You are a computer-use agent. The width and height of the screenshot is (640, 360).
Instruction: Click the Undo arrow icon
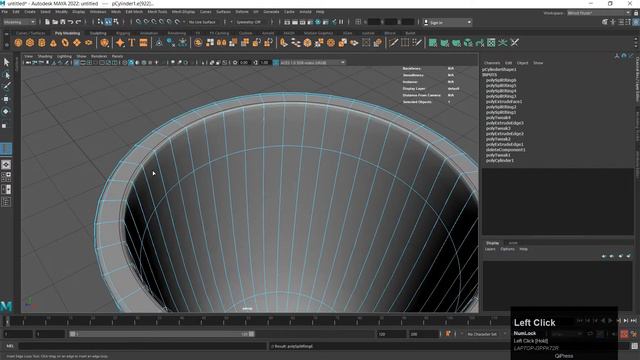tap(71, 22)
